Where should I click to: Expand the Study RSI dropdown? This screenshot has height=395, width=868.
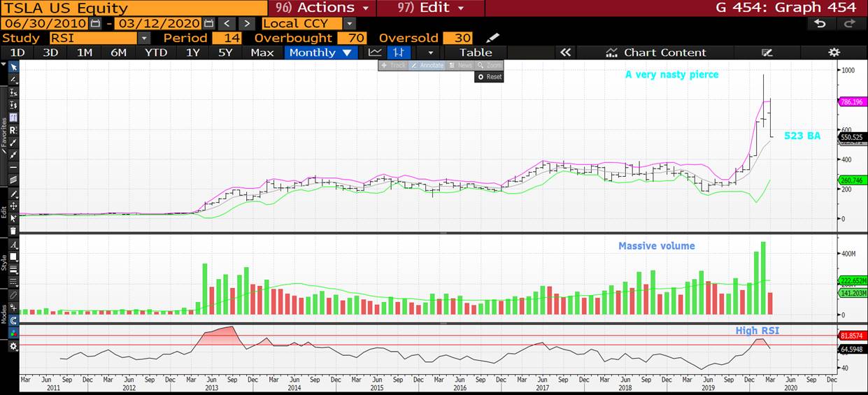coord(143,38)
